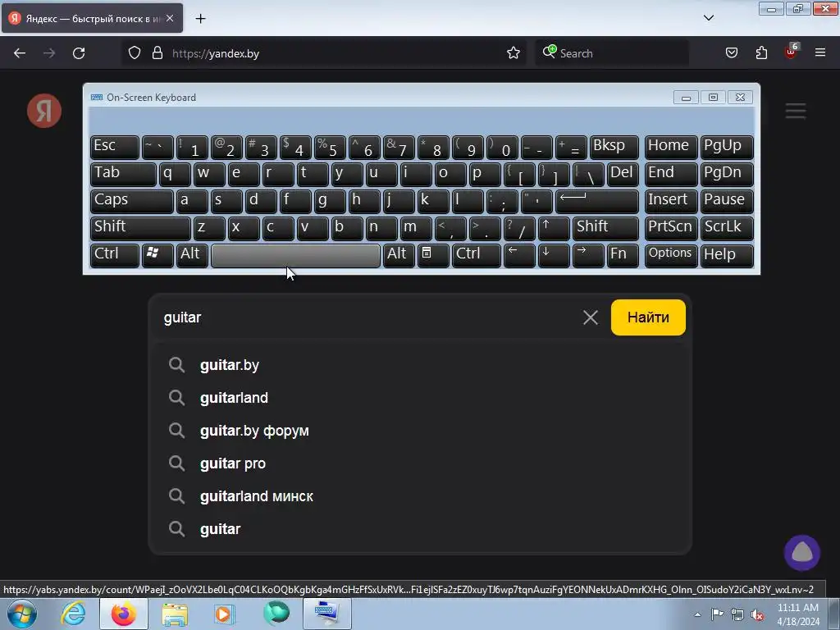
Task: Toggle right Ctrl key on keyboard
Action: (x=477, y=256)
